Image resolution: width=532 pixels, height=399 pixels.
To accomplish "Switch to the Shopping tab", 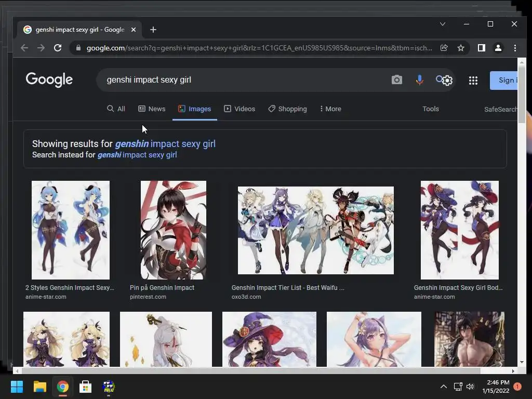I will (287, 109).
